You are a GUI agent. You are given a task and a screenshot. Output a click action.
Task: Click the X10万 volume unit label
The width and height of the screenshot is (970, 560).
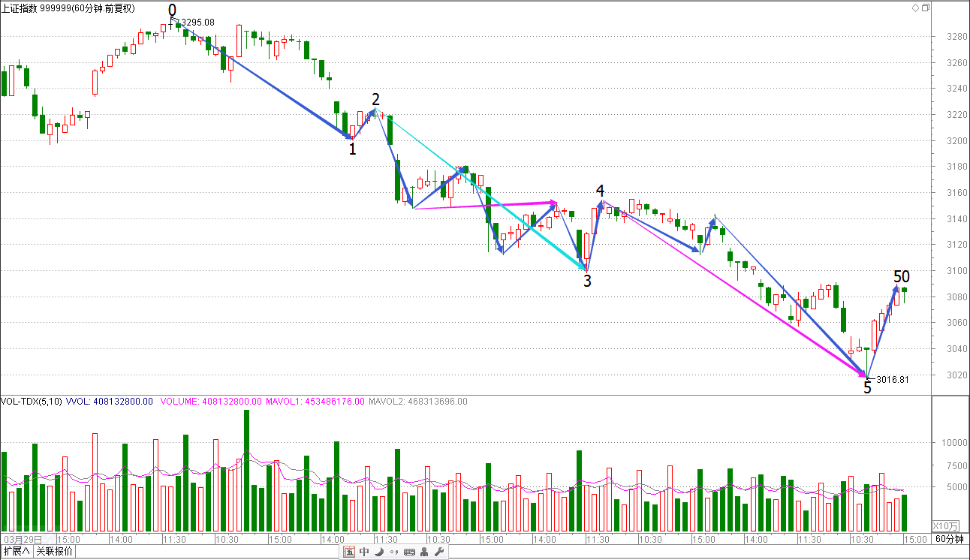click(x=945, y=525)
